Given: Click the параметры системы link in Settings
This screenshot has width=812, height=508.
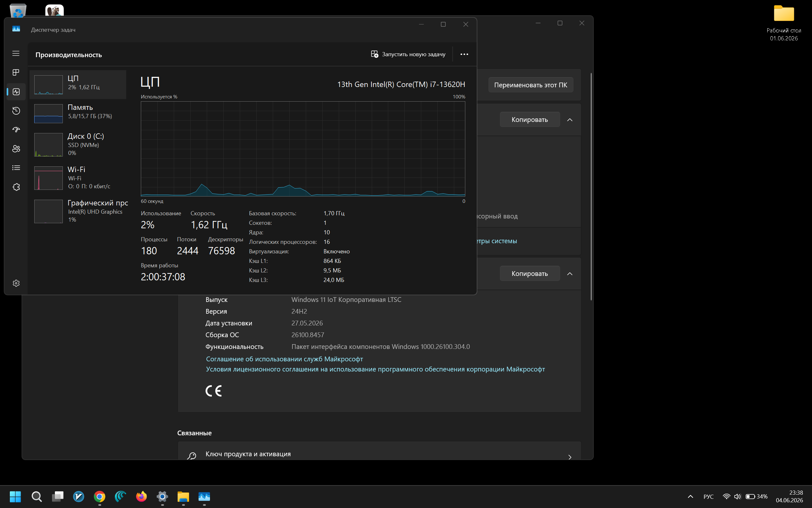Looking at the screenshot, I should pyautogui.click(x=497, y=241).
